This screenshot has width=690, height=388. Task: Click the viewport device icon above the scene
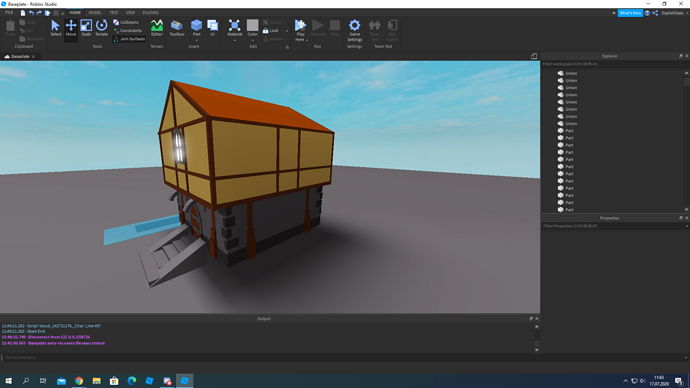point(534,56)
